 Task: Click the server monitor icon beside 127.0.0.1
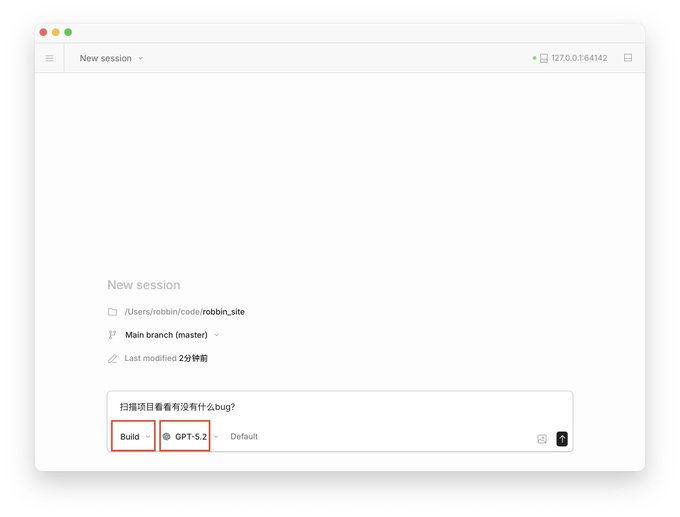(543, 58)
